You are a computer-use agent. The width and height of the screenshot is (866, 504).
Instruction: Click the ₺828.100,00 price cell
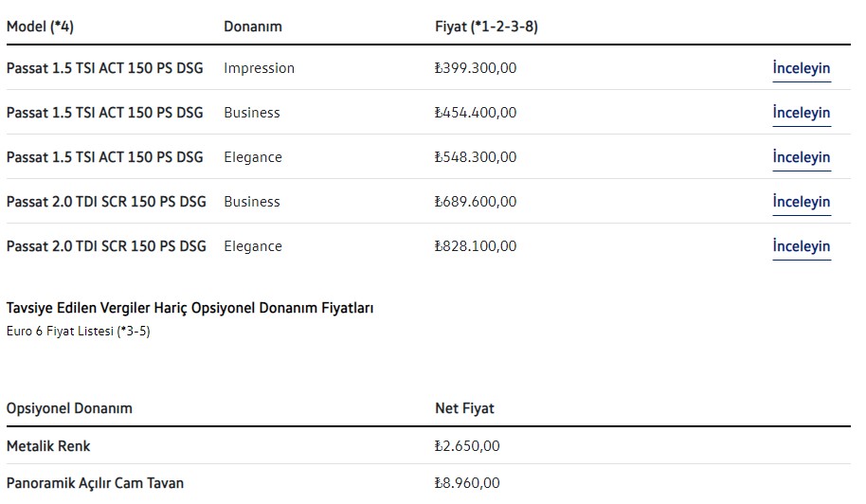tap(476, 246)
